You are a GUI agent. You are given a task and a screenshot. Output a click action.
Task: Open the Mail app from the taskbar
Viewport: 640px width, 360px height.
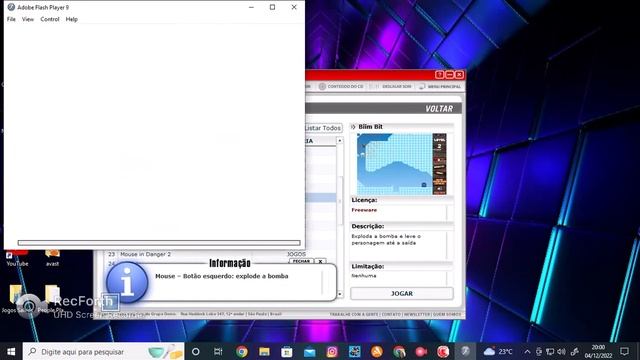(309, 351)
